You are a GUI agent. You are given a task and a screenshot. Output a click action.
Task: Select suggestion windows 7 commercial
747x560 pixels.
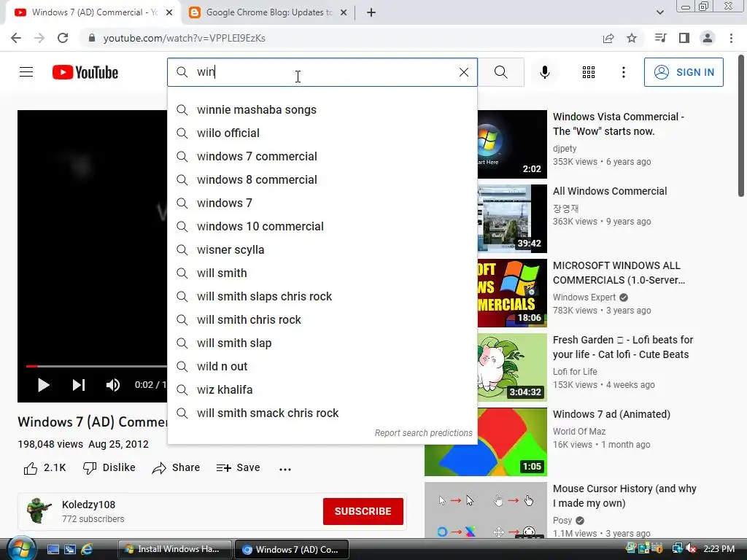322,156
